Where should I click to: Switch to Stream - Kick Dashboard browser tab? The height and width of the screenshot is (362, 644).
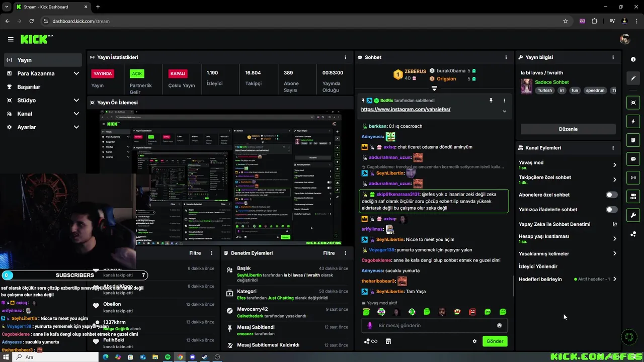tap(51, 7)
